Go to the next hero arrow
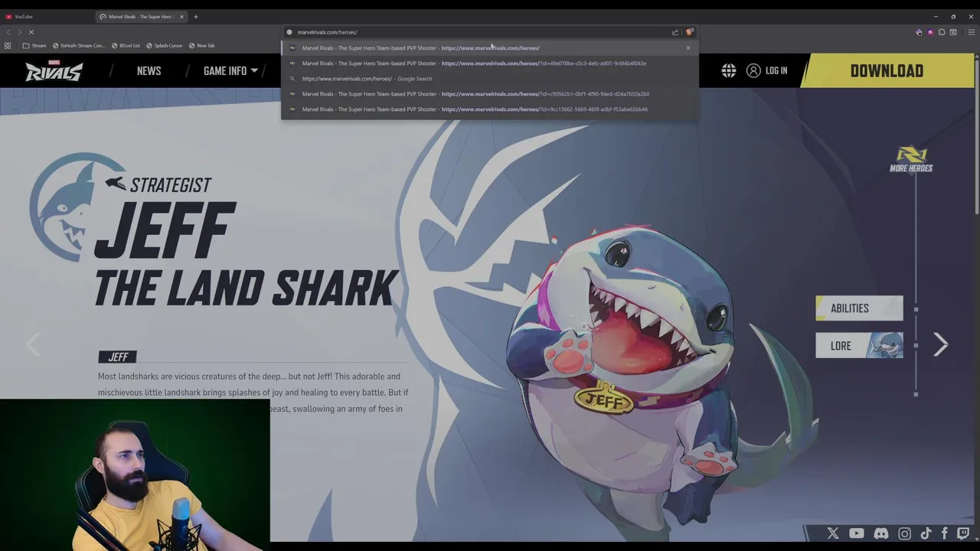The image size is (980, 551). pyautogui.click(x=941, y=344)
